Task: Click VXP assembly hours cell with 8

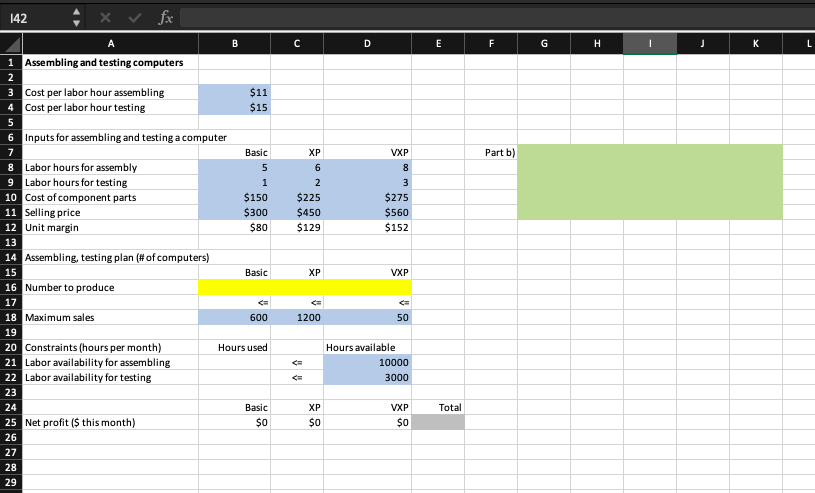Action: pos(367,167)
